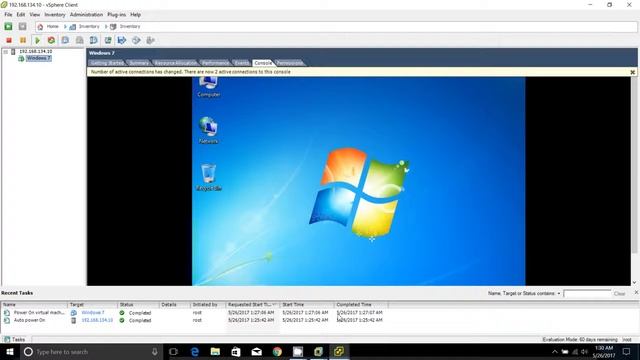This screenshot has height=360, width=640.
Task: Click the grey forward navigation arrow
Action: tap(22, 27)
